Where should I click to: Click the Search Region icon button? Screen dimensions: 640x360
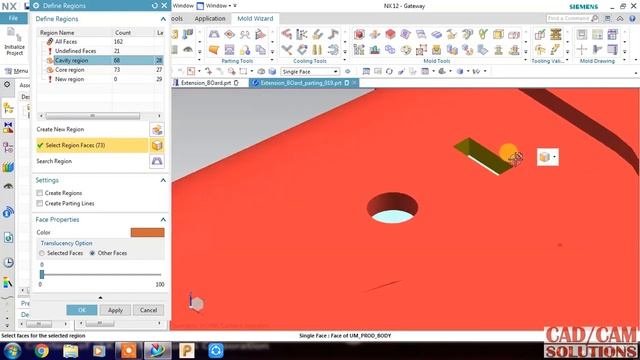tap(157, 161)
